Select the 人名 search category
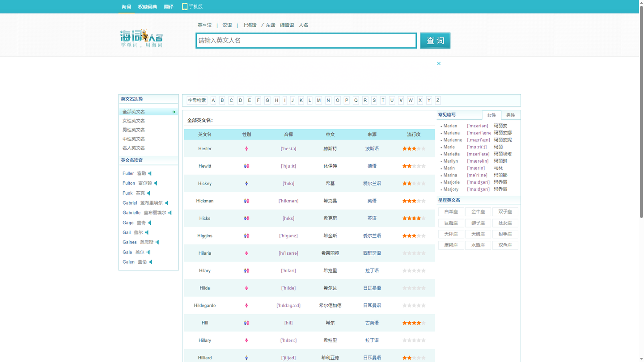Screen dimensions: 644x362 point(304,25)
